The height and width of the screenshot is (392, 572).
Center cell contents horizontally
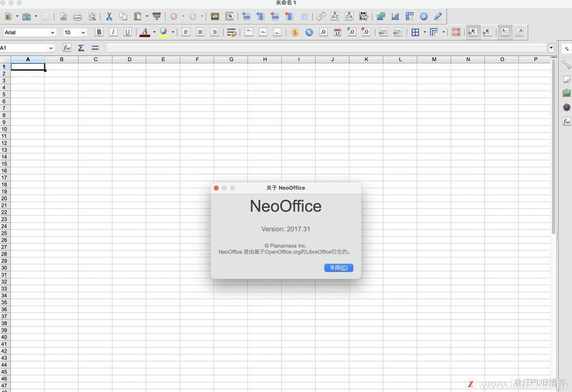pos(200,33)
